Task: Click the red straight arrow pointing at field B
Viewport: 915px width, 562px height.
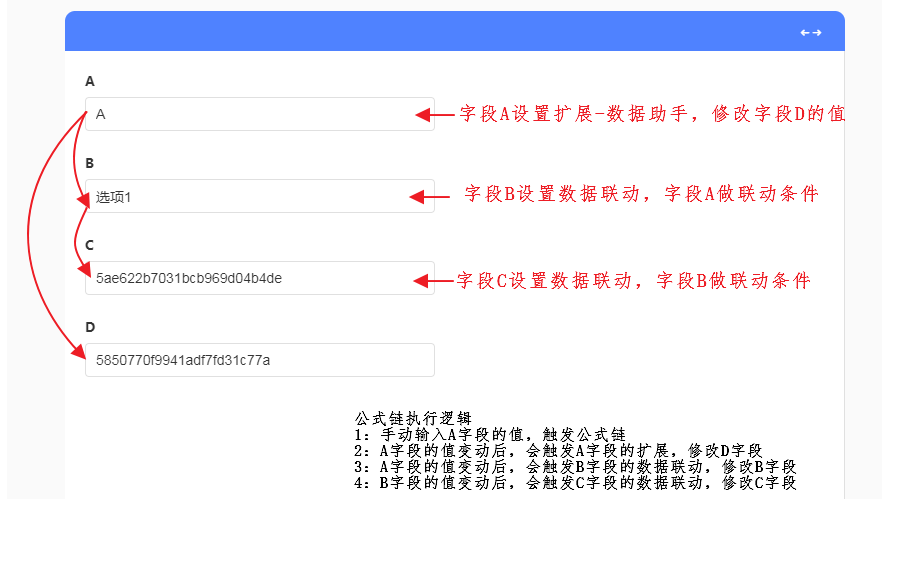Action: pos(430,198)
